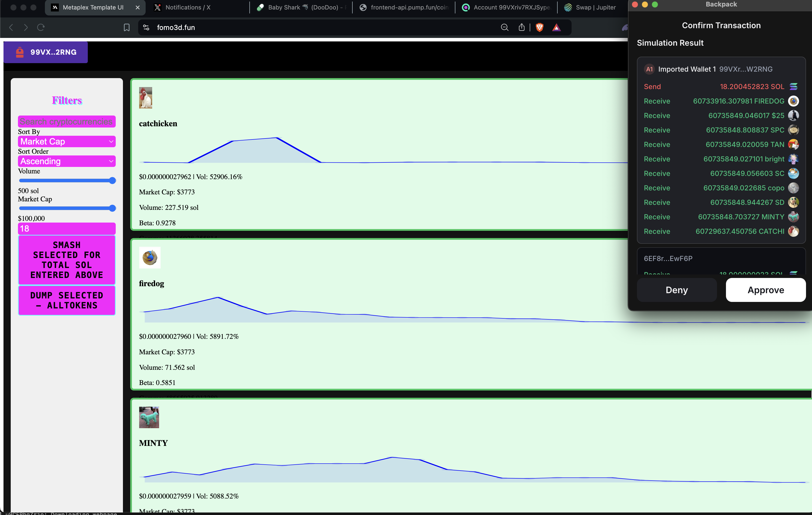Click the share icon in address bar

tap(521, 27)
